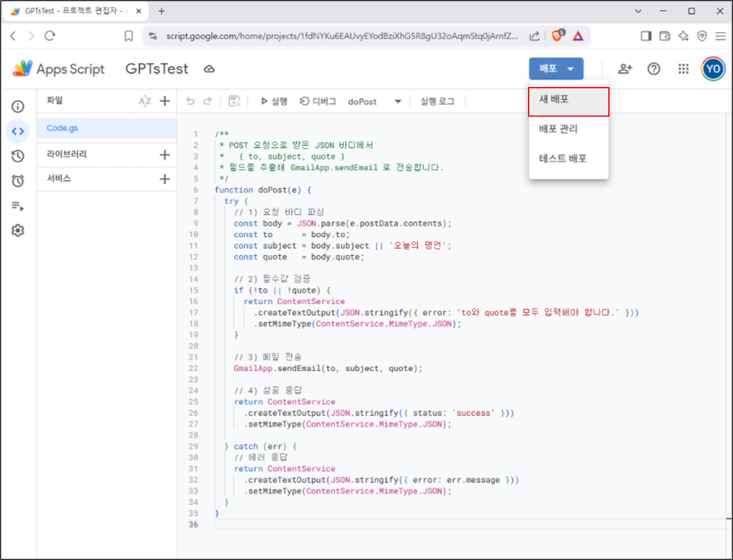Undo the last edit
The image size is (733, 560).
190,101
